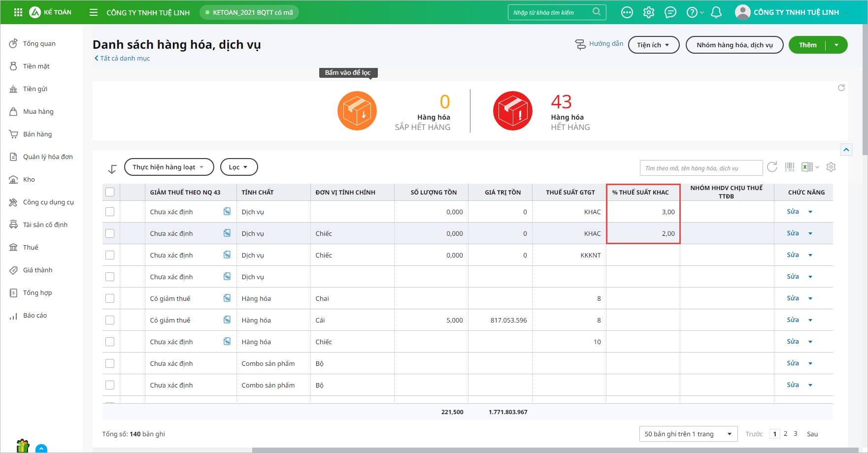868x453 pixels.
Task: Select the checkbox of the Chai row
Action: [x=110, y=298]
